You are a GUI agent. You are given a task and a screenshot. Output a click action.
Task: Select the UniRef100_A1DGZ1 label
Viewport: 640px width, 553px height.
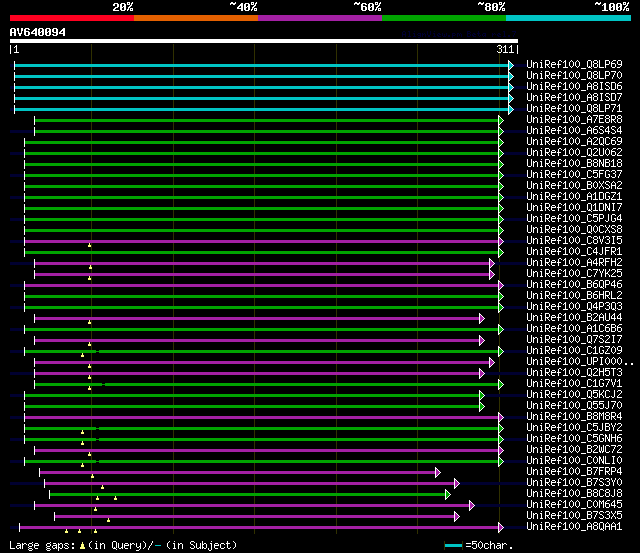coord(574,197)
